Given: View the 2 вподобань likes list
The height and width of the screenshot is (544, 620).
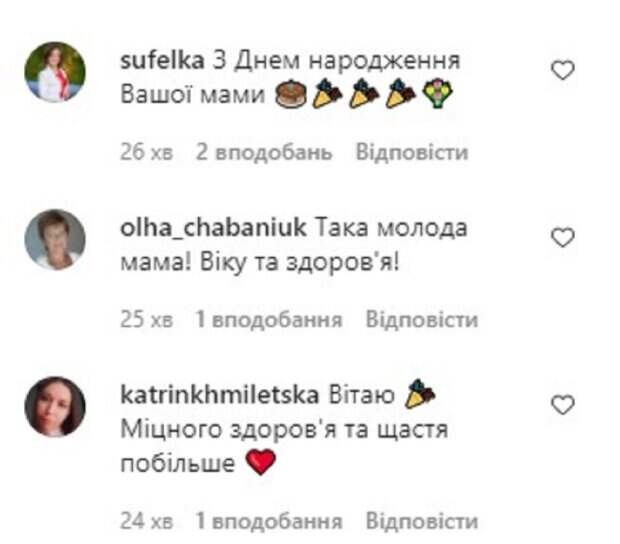Looking at the screenshot, I should (x=264, y=153).
